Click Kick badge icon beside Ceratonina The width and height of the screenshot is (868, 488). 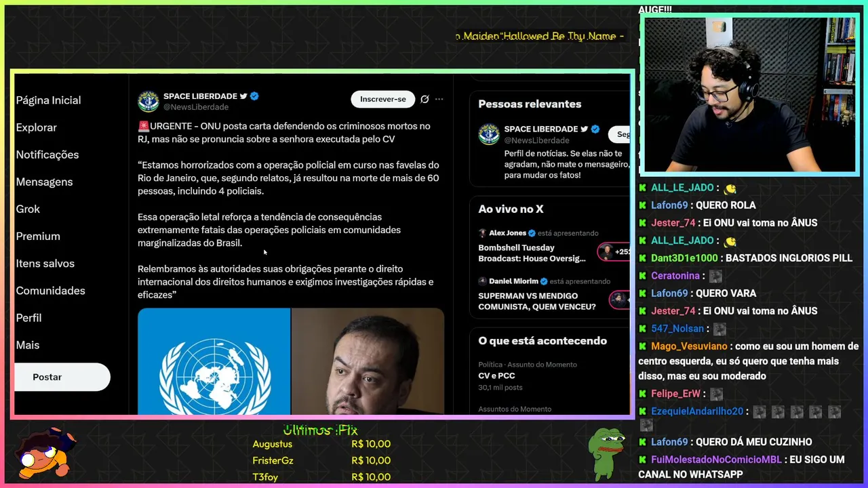coord(643,276)
